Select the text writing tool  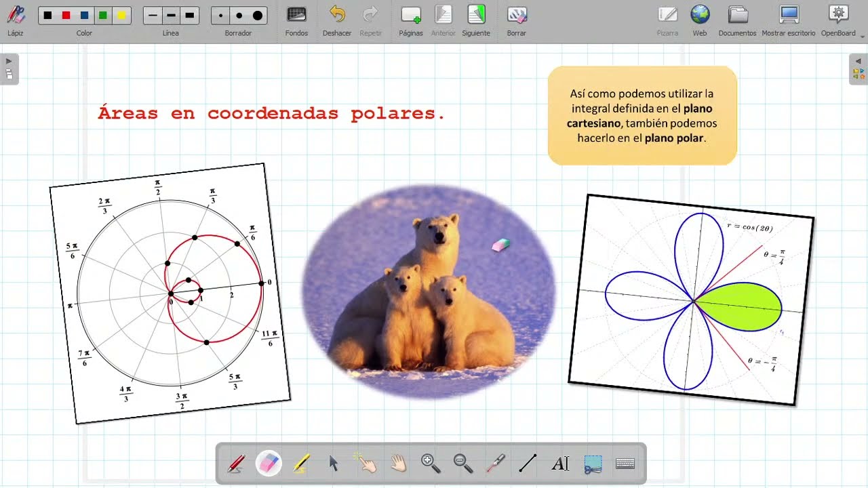560,464
